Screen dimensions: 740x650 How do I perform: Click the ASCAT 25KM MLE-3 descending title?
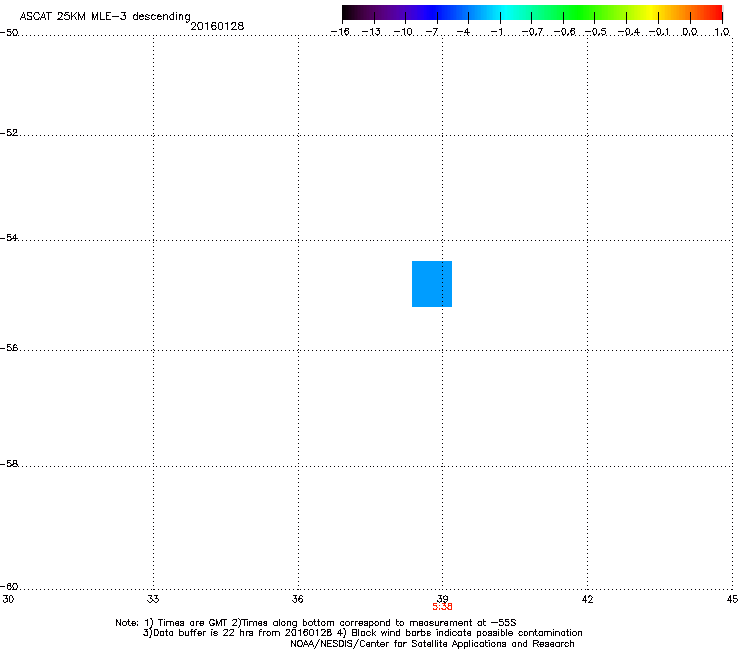click(105, 17)
